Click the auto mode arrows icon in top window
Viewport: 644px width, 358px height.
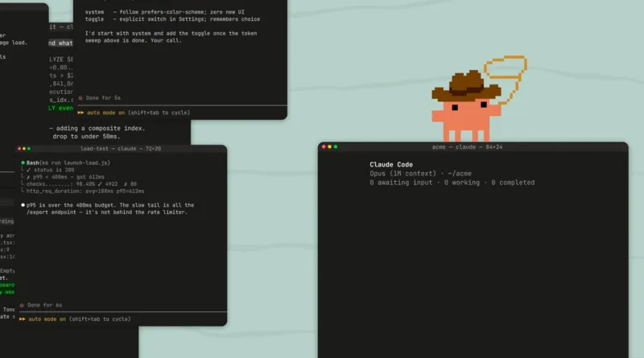click(x=80, y=113)
